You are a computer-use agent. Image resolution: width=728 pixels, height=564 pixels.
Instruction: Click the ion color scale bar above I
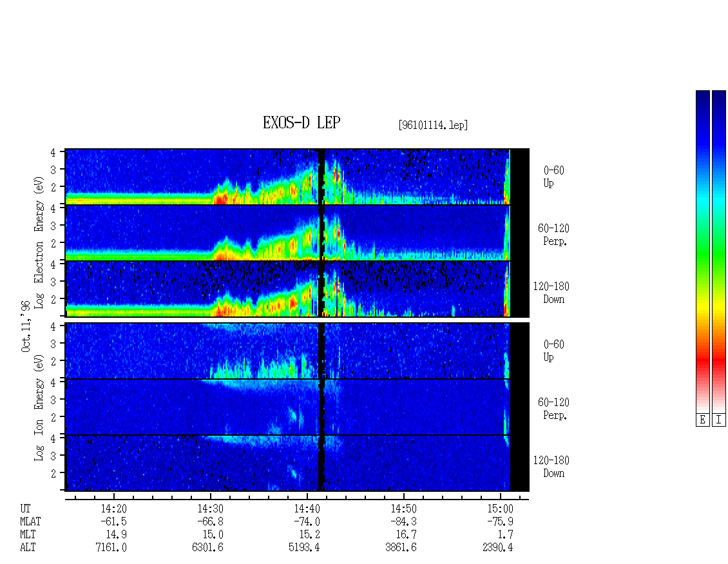(x=719, y=251)
